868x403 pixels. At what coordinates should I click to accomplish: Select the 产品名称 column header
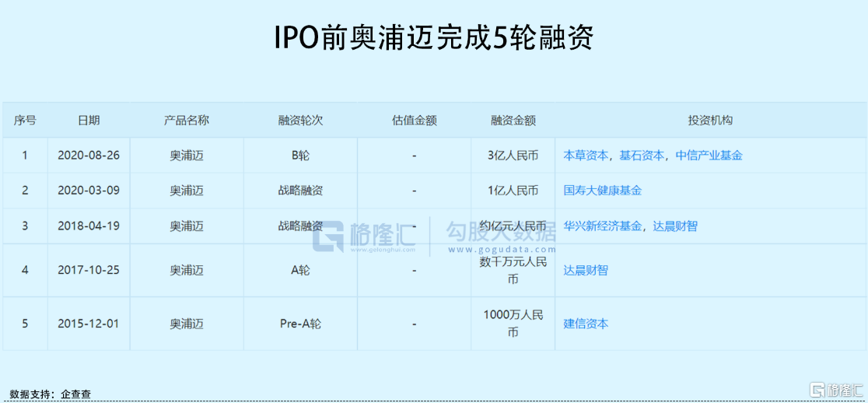point(187,120)
